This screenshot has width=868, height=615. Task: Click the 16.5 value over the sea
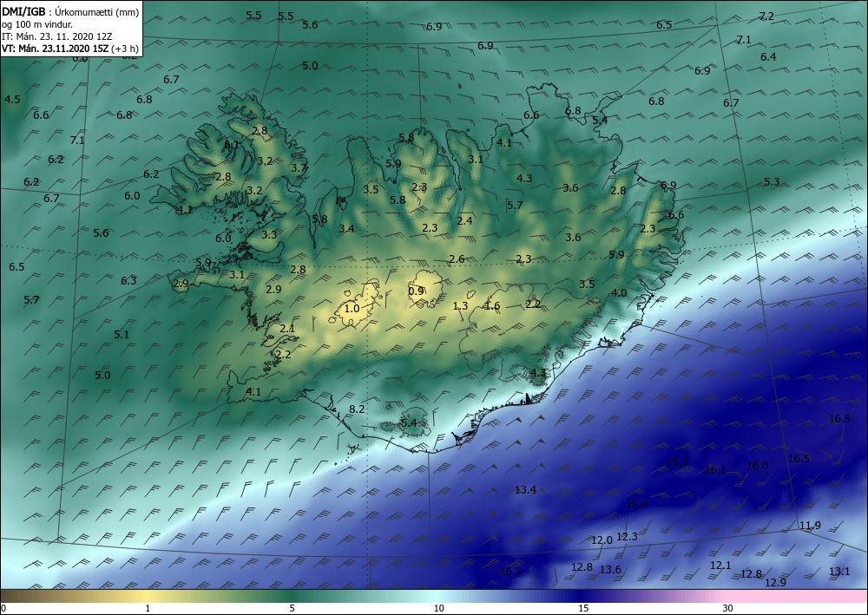pyautogui.click(x=799, y=459)
